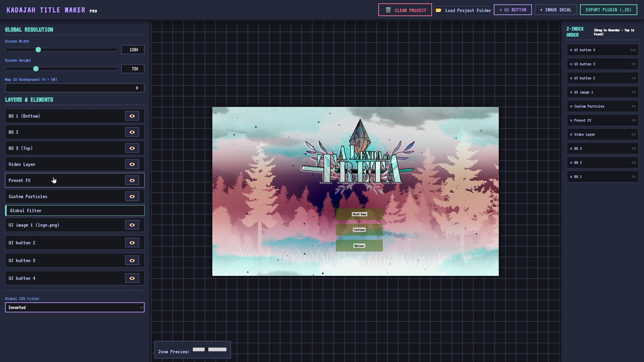Viewport: 644px width, 362px height.
Task: Grab the drag handle of BG 2 z-index row
Action: click(x=571, y=163)
